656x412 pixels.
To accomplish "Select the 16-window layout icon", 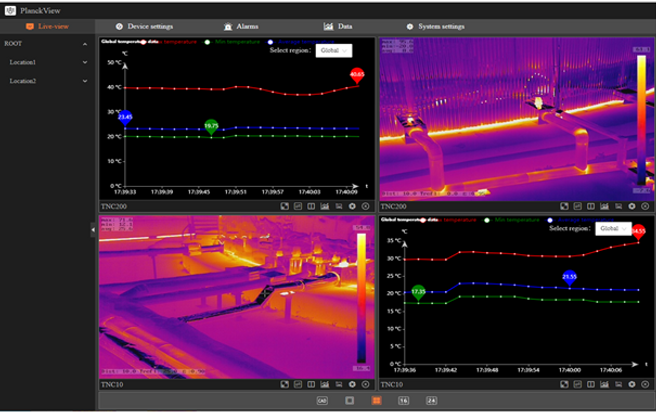I will click(404, 399).
